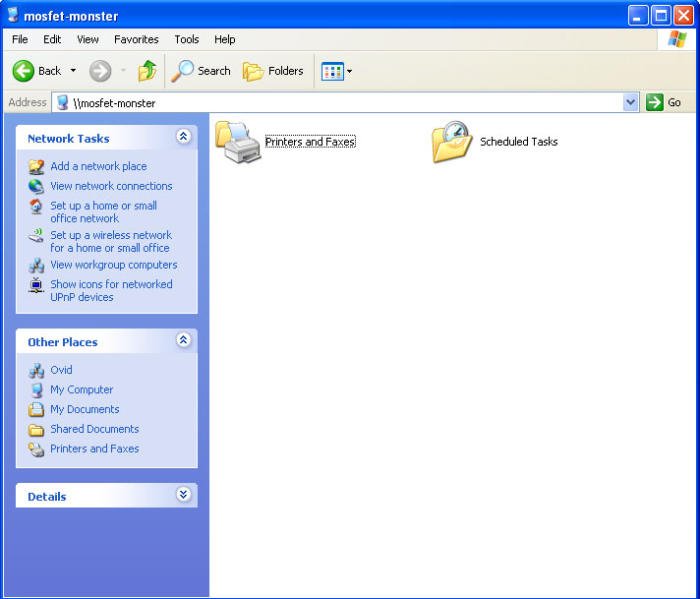Click the Go button
The width and height of the screenshot is (700, 599).
664,102
